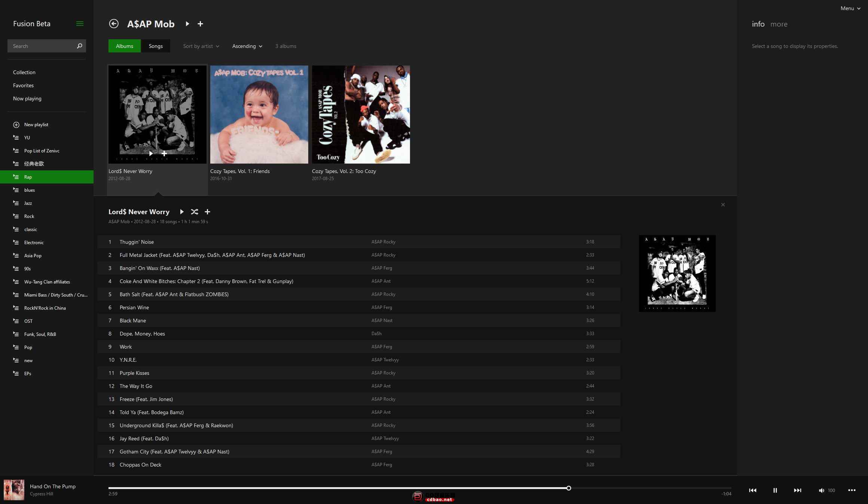Select the track Thuggin' Noise
The image size is (868, 504).
pos(359,242)
